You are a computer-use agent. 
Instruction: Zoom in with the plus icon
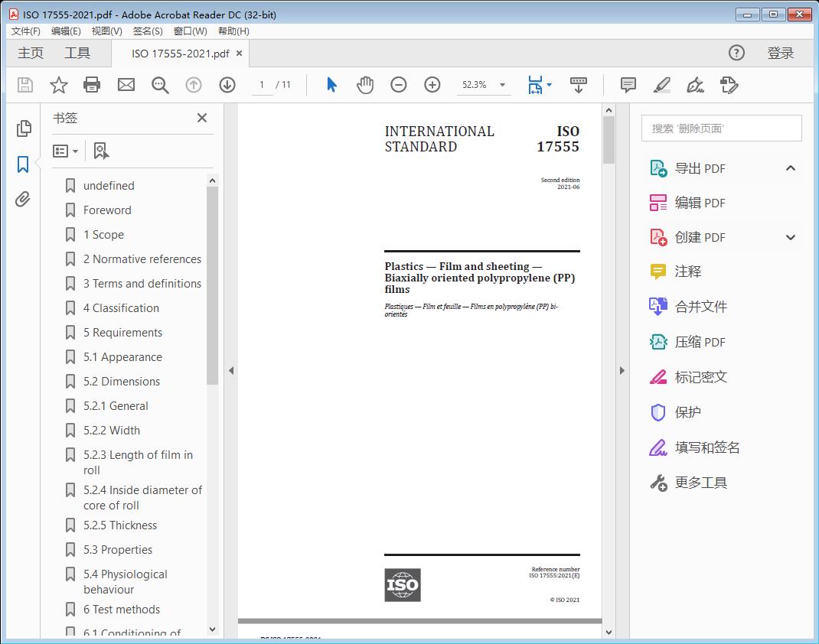click(432, 85)
